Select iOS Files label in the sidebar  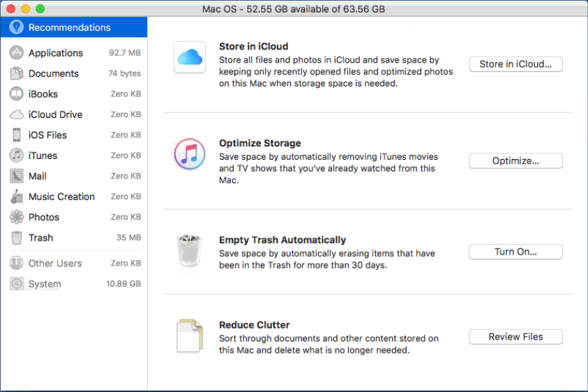(x=47, y=135)
